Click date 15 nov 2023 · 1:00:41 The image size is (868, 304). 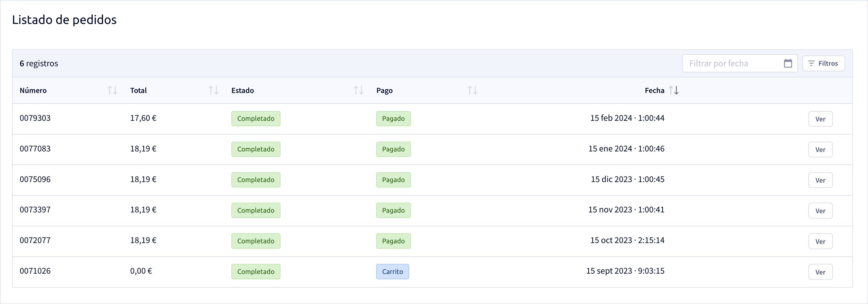pos(626,210)
